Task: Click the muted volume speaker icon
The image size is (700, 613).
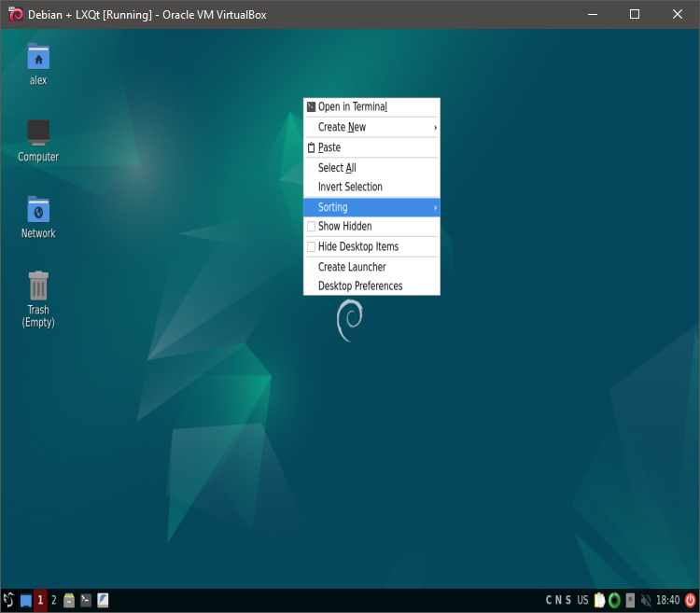Action: click(646, 601)
